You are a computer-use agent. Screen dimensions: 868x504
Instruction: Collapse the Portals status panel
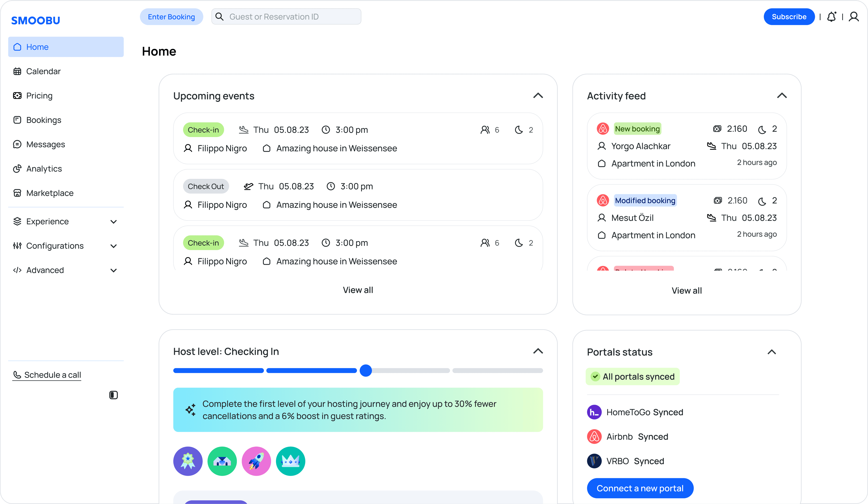click(x=771, y=352)
